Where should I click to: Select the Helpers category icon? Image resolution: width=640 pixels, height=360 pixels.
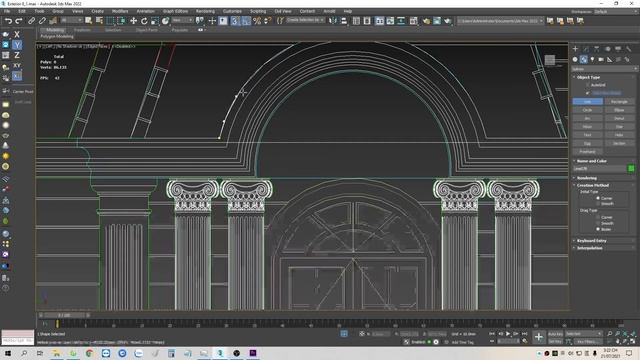609,60
